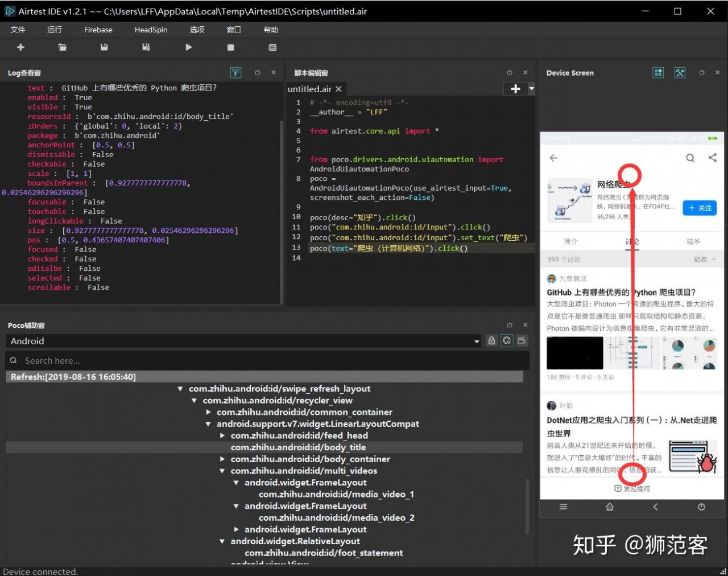Float the Device Screen panel

click(x=702, y=72)
